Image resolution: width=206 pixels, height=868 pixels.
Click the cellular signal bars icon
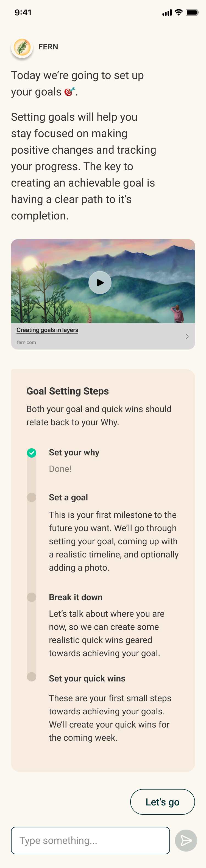coord(167,13)
